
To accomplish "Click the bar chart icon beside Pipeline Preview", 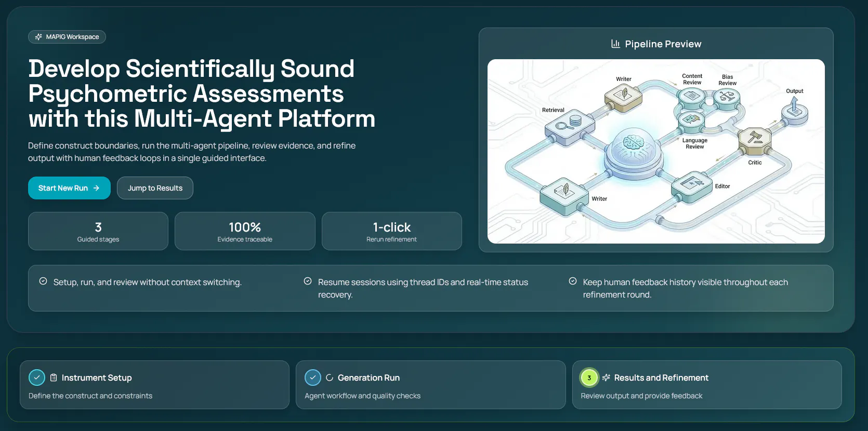I will [615, 44].
